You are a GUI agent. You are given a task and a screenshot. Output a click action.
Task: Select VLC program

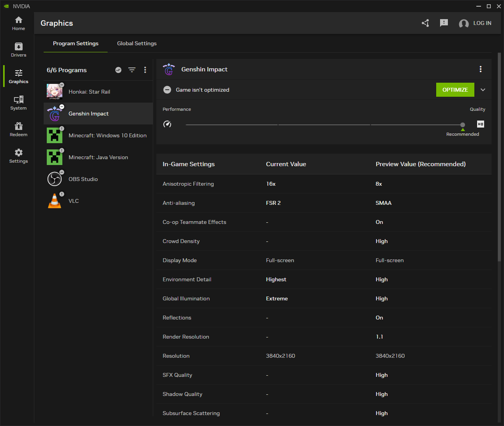tap(98, 201)
